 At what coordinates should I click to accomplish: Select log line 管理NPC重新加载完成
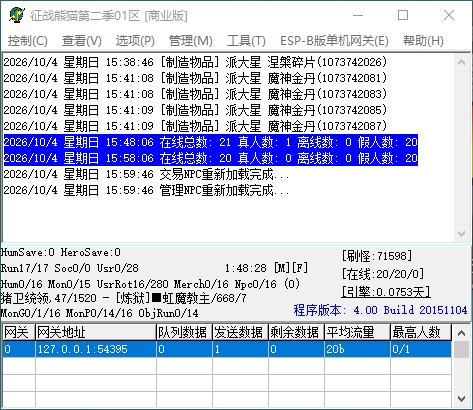tap(146, 190)
